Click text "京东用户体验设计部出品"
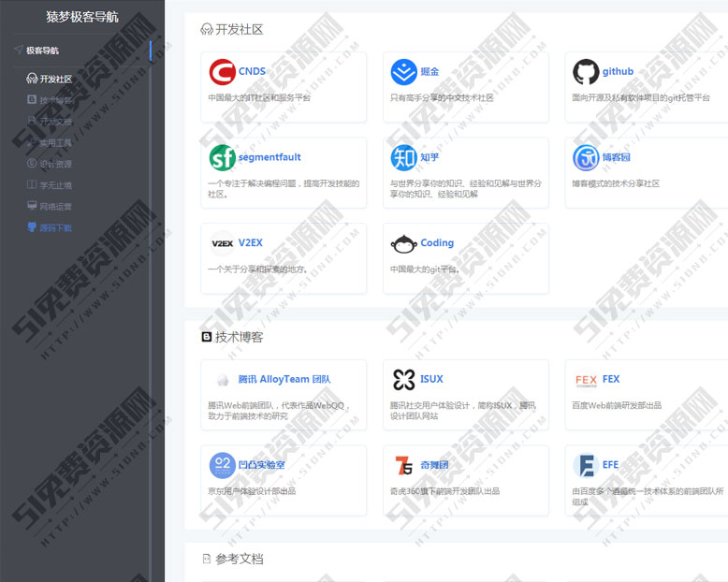The image size is (728, 582). click(252, 491)
